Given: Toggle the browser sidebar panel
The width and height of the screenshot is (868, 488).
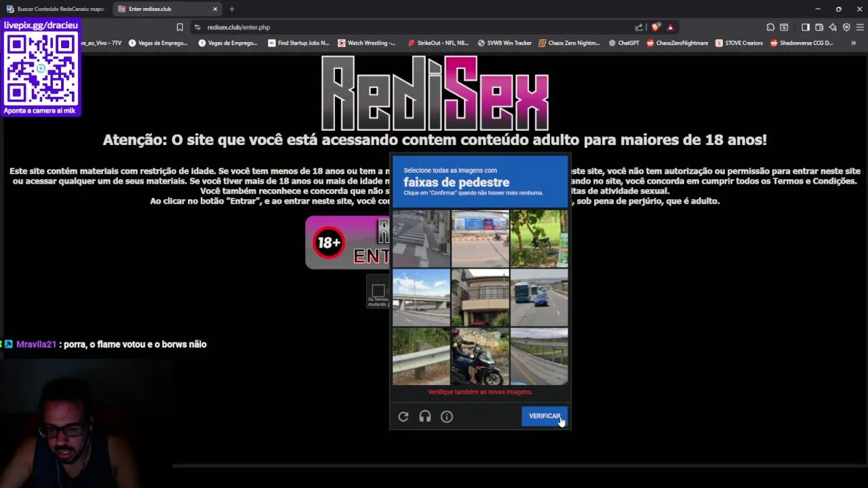Looking at the screenshot, I should (x=806, y=27).
